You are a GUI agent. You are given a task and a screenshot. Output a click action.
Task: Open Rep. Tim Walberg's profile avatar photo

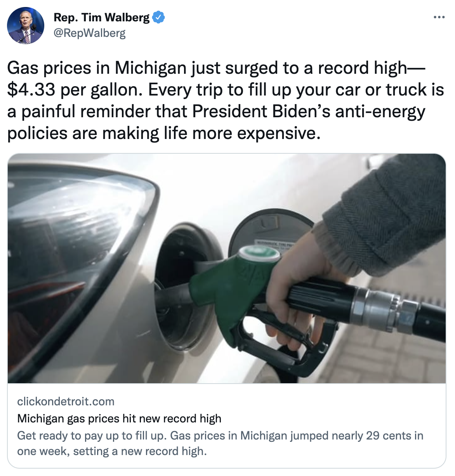point(26,26)
